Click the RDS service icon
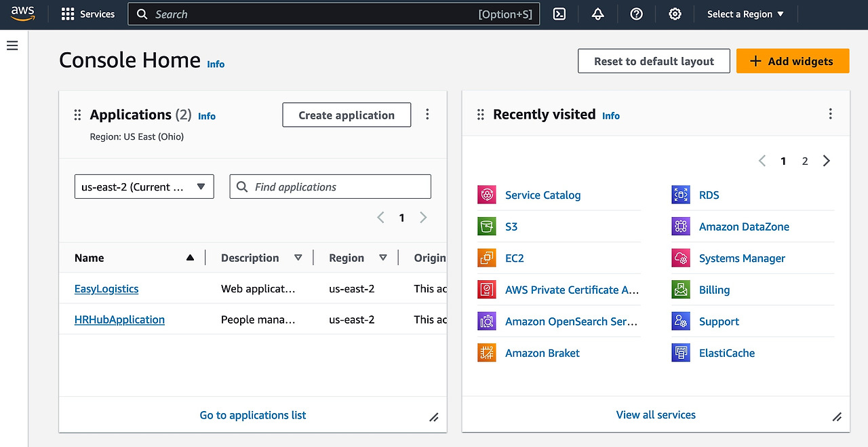 pyautogui.click(x=681, y=195)
